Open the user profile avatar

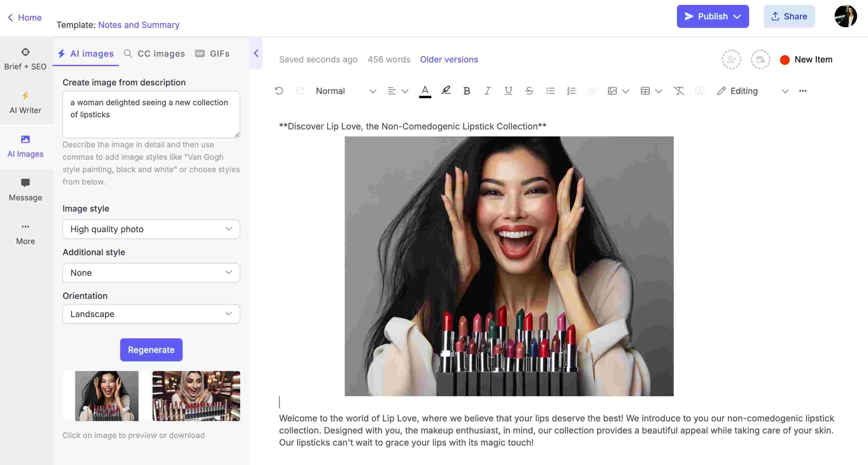click(846, 16)
